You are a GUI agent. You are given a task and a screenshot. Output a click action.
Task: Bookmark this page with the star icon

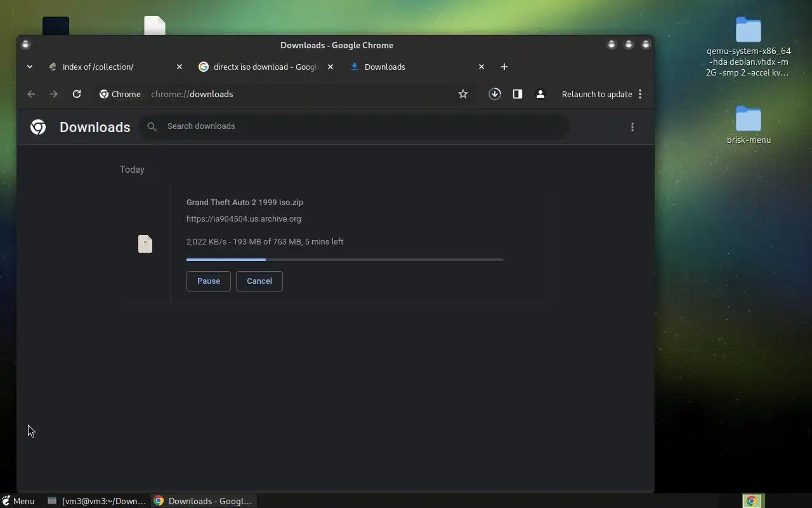pos(463,94)
